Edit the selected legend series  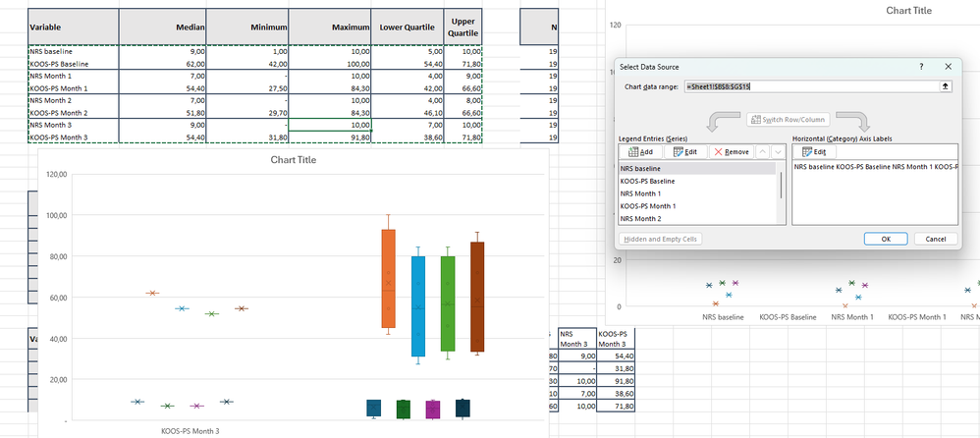click(x=685, y=152)
